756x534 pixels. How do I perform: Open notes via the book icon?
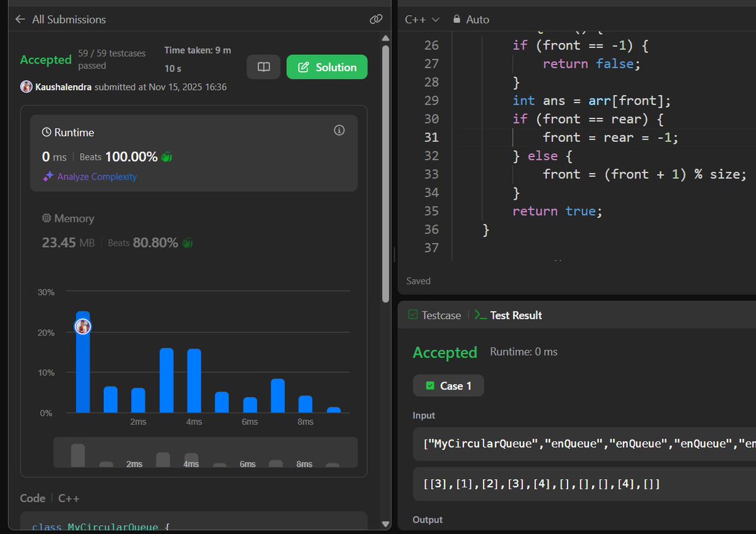point(263,66)
